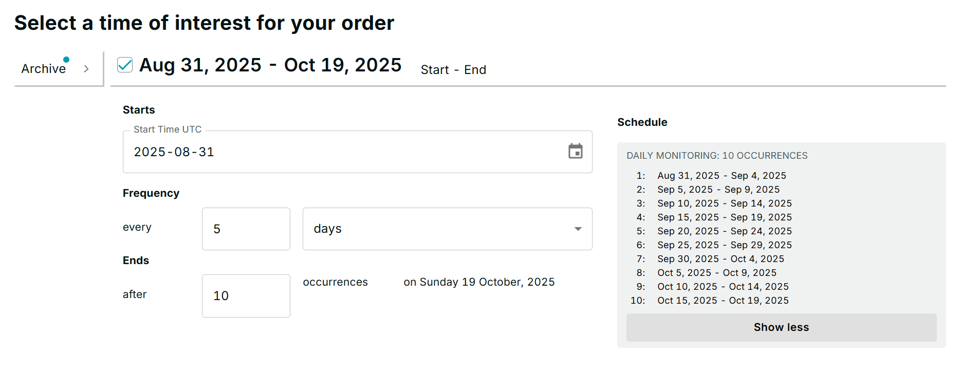The image size is (980, 390).
Task: Open the calendar date picker icon
Action: point(575,151)
